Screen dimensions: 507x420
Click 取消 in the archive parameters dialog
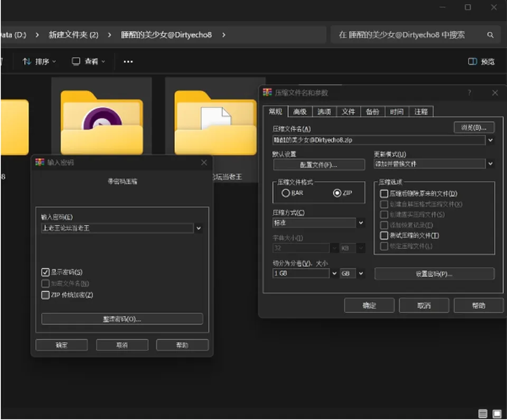[x=424, y=305]
